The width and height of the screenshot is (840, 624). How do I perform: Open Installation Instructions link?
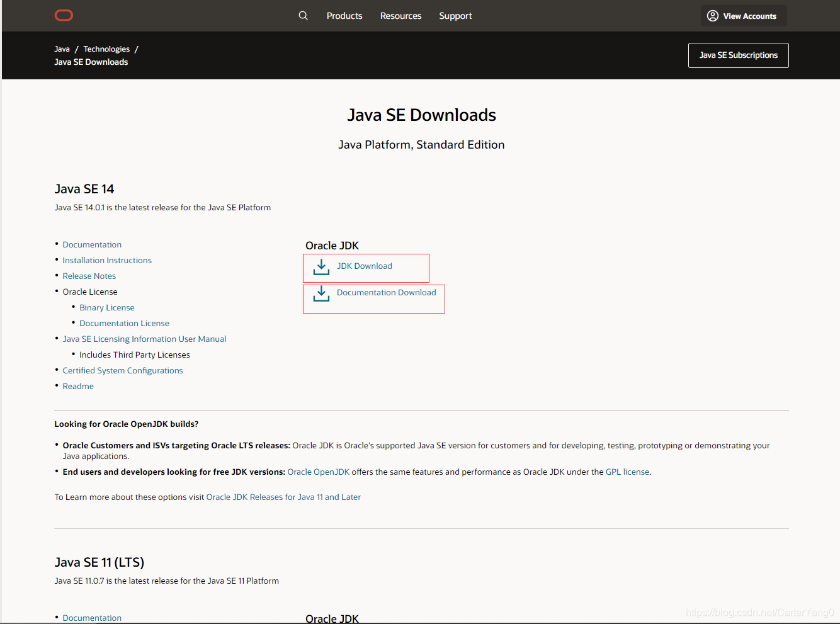coord(107,260)
